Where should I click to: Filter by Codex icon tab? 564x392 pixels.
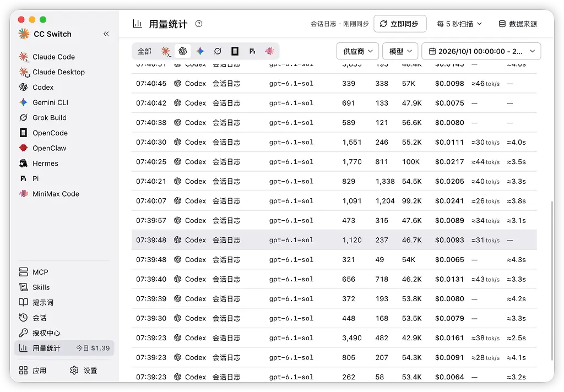point(183,51)
